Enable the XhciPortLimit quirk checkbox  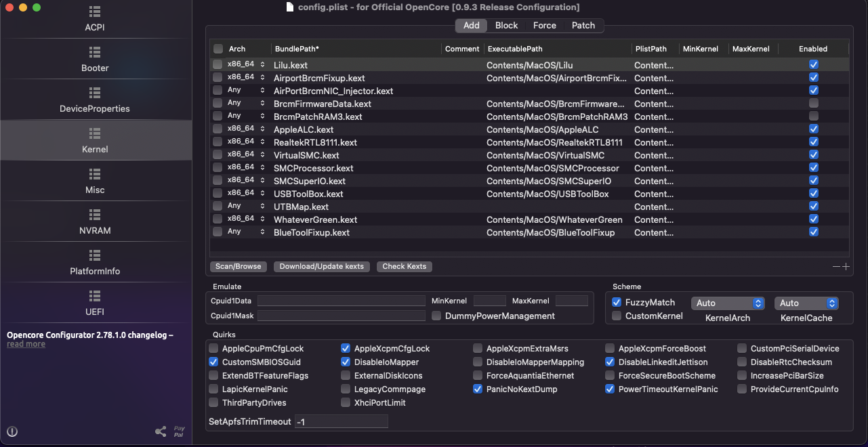coord(346,403)
